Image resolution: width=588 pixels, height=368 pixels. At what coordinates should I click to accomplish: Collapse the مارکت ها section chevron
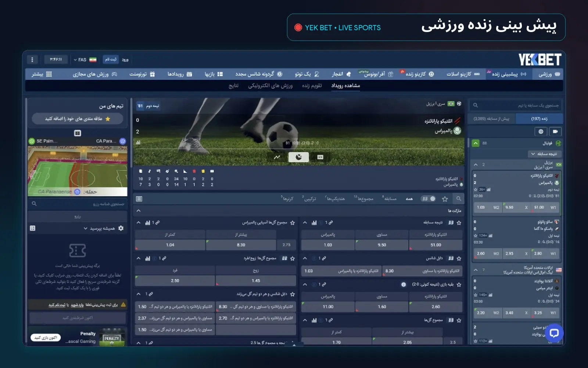[139, 211]
